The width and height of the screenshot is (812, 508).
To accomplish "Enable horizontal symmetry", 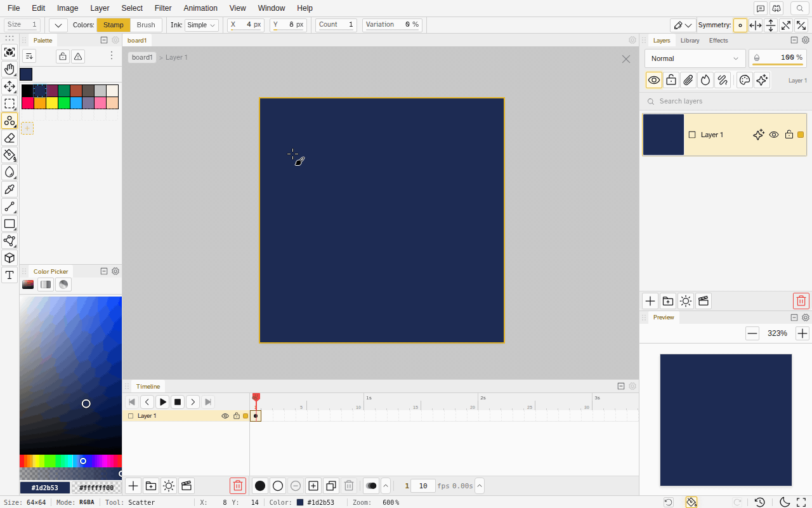I will 756,25.
